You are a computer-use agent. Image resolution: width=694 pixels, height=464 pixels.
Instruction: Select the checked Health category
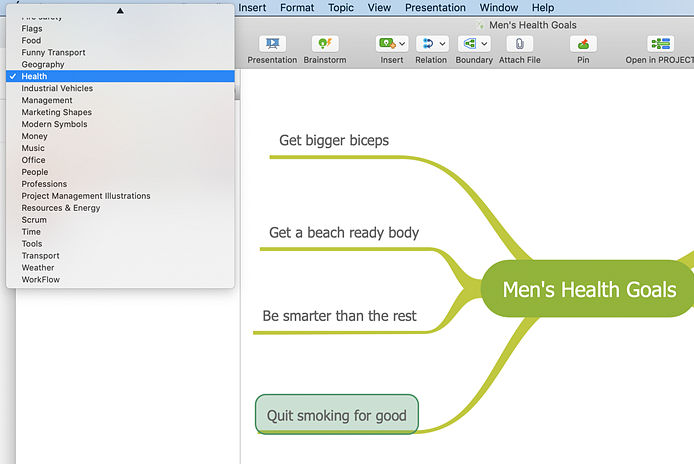pos(120,76)
